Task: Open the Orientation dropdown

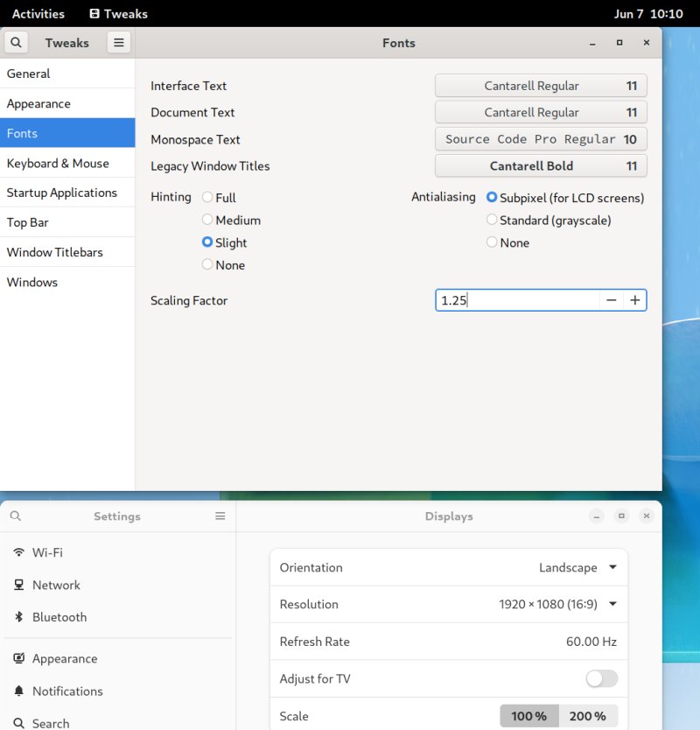Action: pos(577,567)
